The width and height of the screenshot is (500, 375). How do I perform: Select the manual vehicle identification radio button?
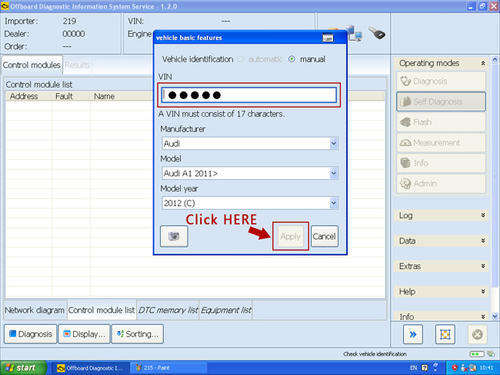292,59
